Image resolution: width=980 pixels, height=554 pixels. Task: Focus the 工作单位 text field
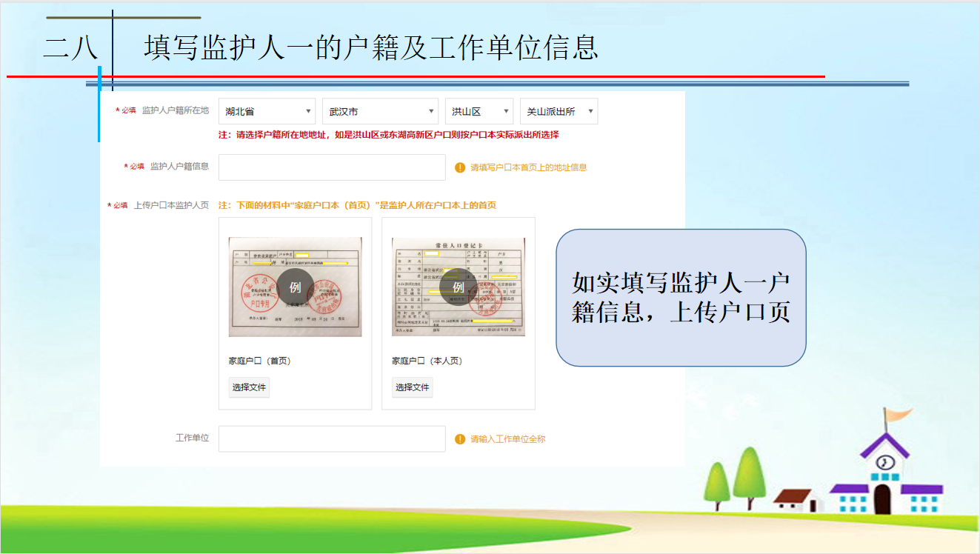(332, 438)
